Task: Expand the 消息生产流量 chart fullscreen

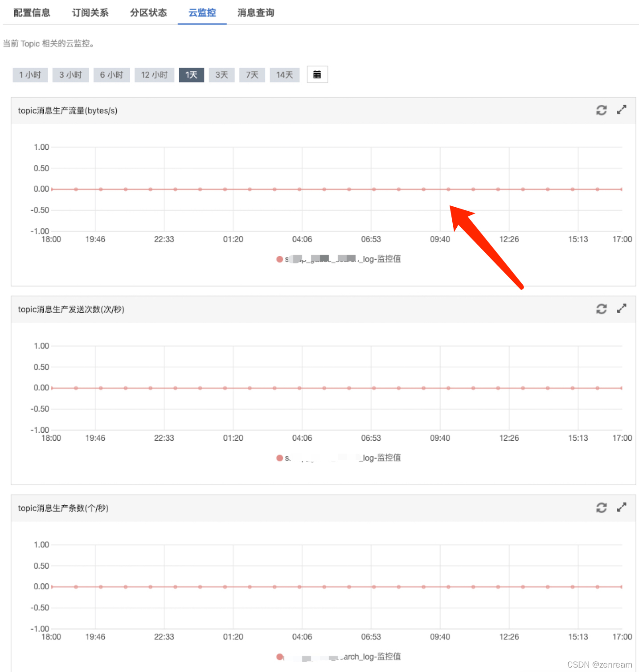Action: [x=622, y=110]
